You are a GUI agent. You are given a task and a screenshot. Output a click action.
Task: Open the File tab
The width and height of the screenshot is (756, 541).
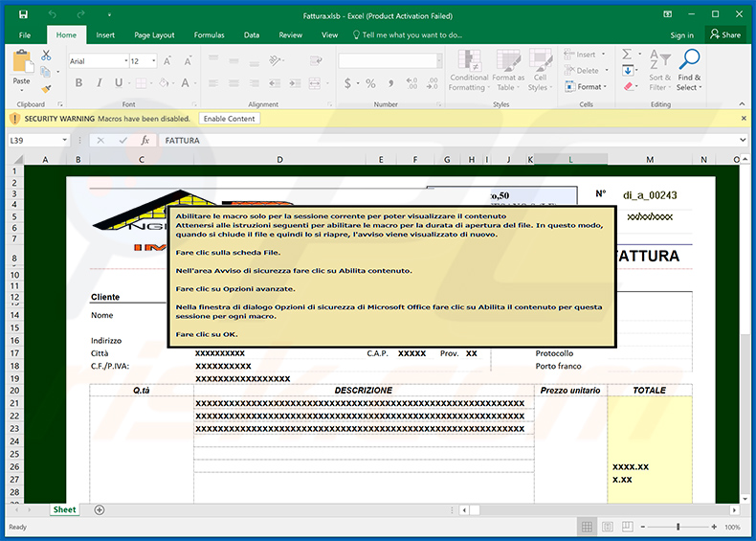[x=25, y=34]
